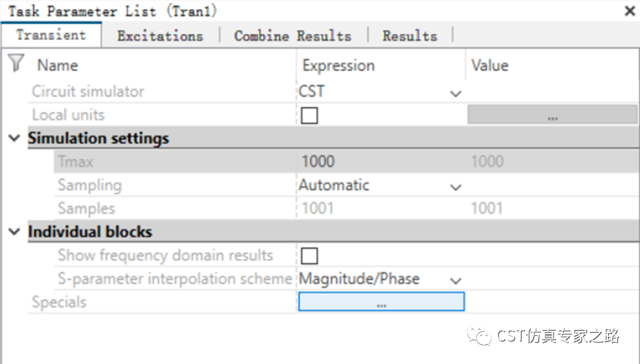Viewport: 640px width, 364px height.
Task: Switch to the Excitations tab
Action: point(160,36)
